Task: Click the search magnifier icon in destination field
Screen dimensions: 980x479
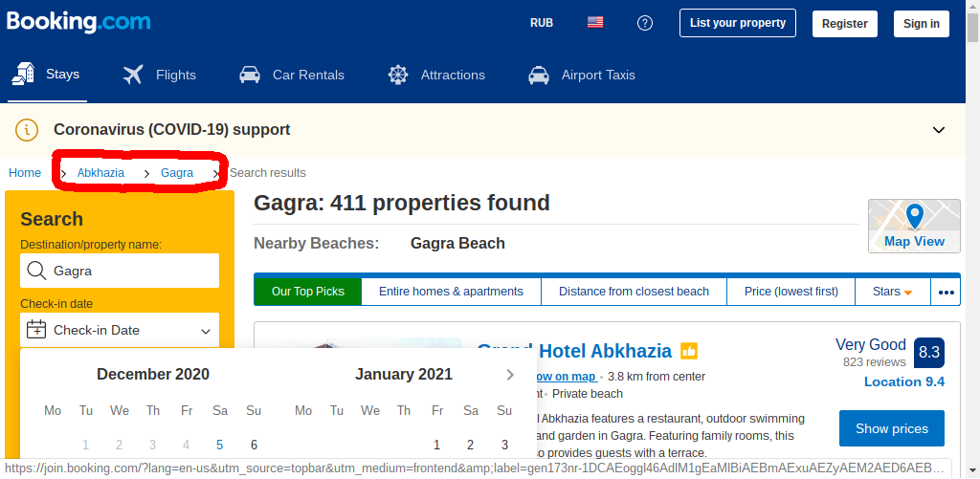Action: point(37,271)
